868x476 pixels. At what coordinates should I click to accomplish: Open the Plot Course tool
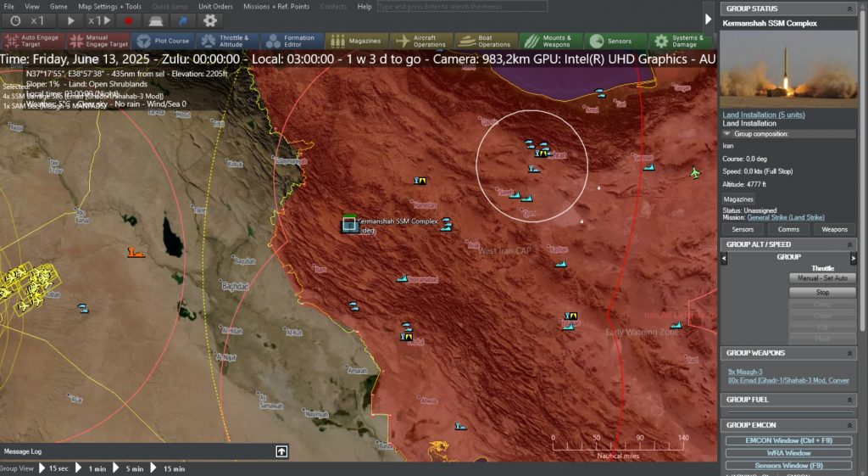click(x=163, y=41)
